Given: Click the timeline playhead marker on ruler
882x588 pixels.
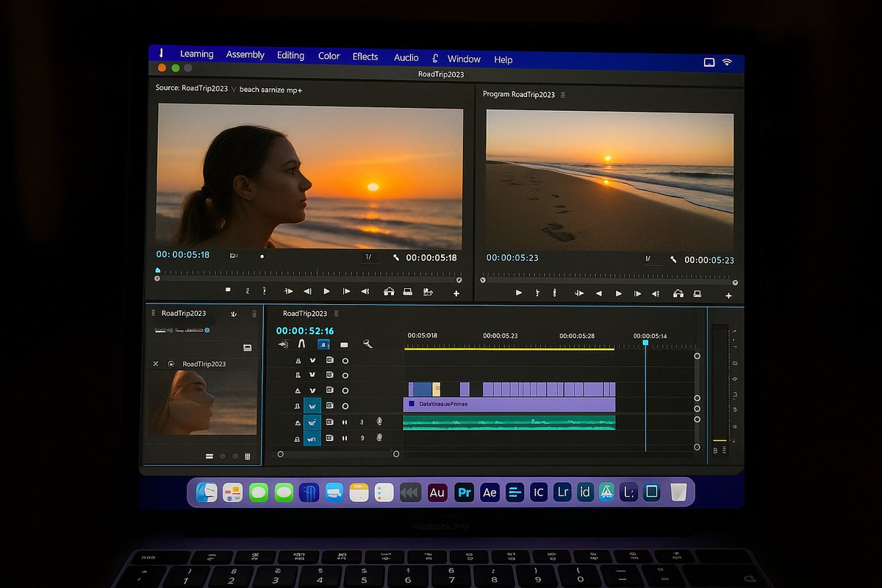Looking at the screenshot, I should click(x=645, y=343).
